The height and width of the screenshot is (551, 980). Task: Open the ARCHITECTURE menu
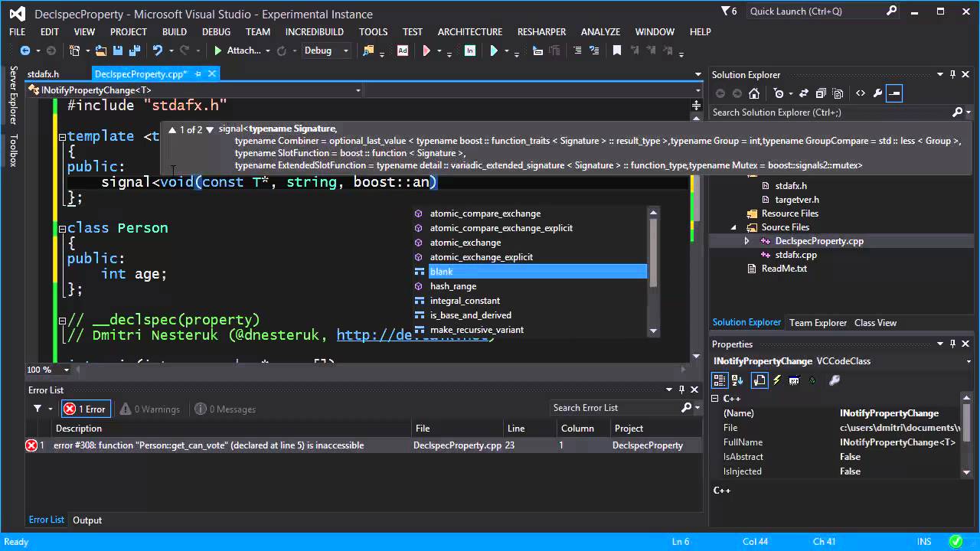pos(470,31)
